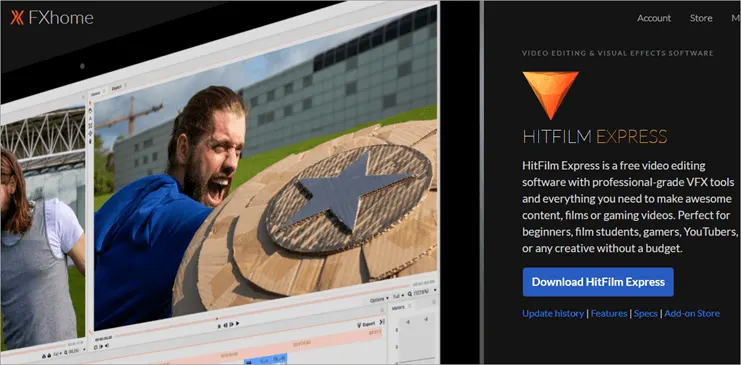
Task: Open the Store page
Action: click(x=701, y=18)
